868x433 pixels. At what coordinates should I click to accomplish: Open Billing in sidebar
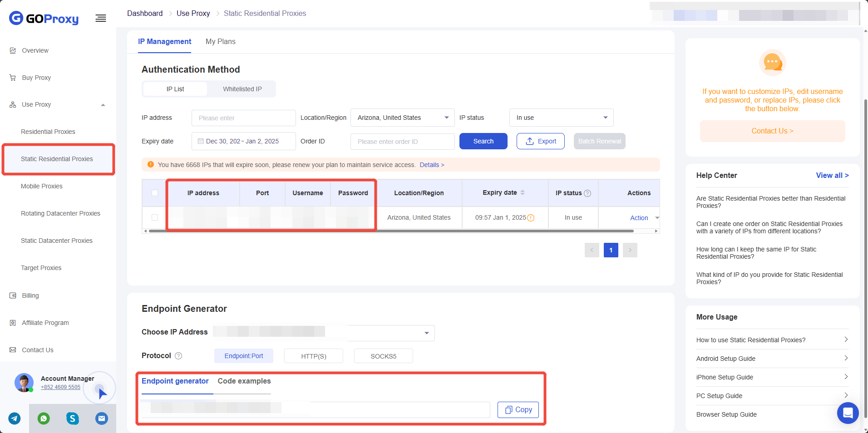pos(30,295)
